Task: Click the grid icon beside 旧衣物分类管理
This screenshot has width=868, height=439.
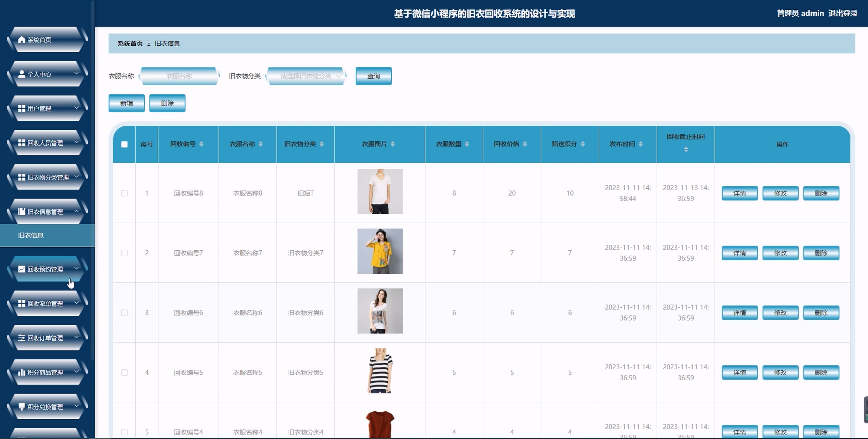Action: (x=21, y=177)
